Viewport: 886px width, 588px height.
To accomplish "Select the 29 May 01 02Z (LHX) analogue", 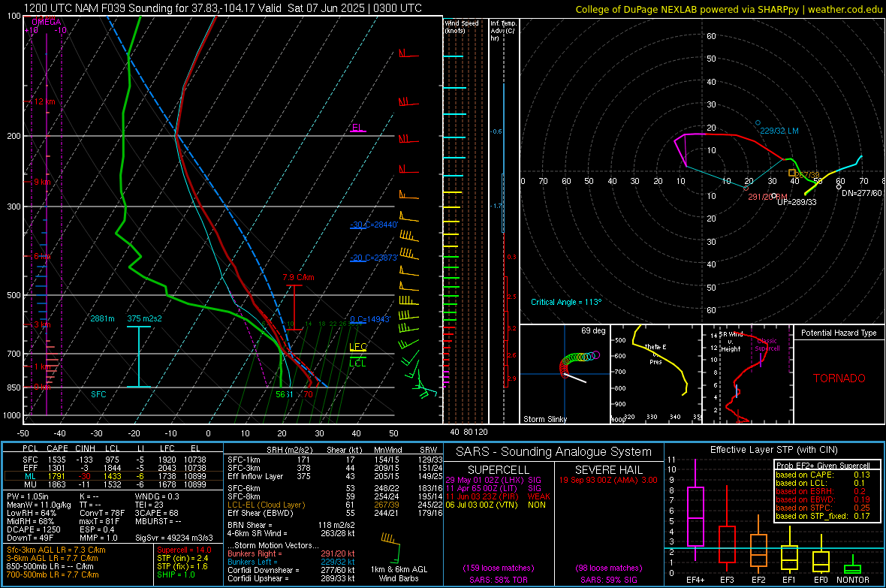I will (x=493, y=480).
